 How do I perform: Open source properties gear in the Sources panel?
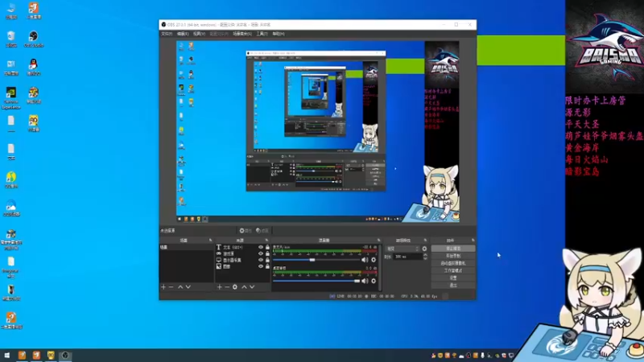pyautogui.click(x=235, y=287)
